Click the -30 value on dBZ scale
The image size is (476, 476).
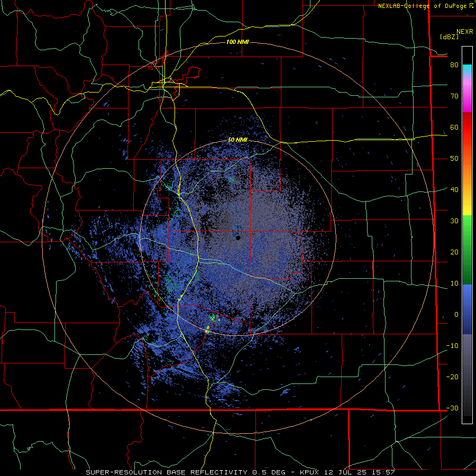coord(452,408)
